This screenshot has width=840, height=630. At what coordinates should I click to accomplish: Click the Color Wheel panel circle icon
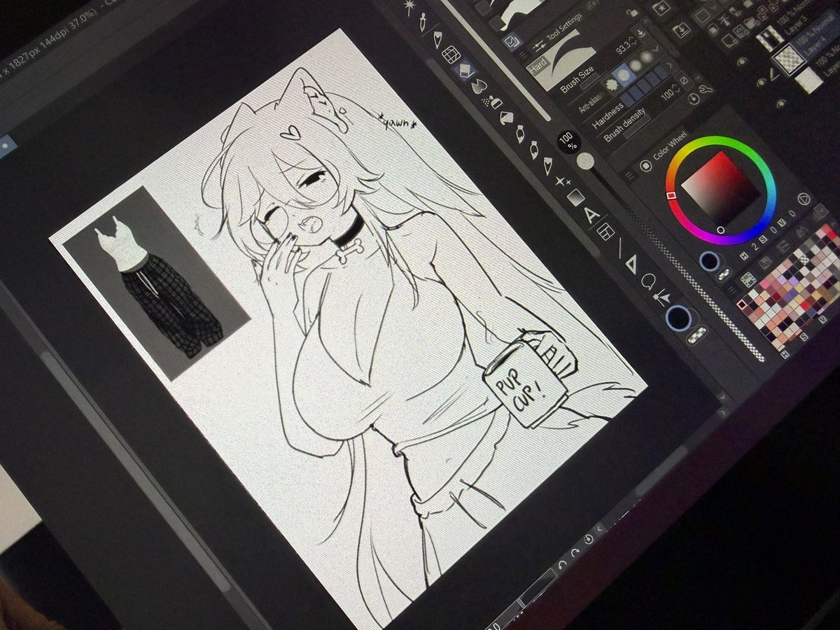(645, 166)
